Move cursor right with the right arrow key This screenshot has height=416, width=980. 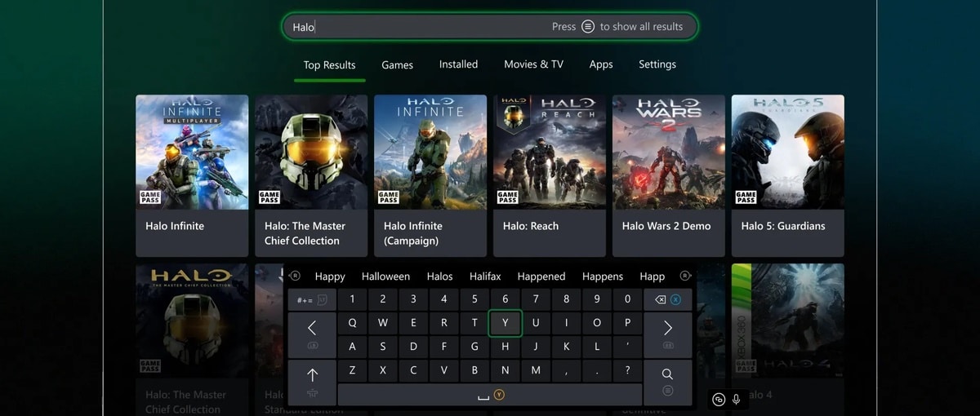pos(667,334)
